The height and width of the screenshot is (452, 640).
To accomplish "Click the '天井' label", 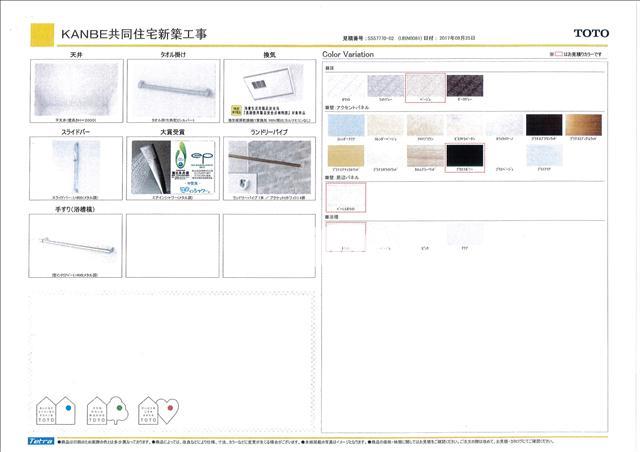I will pos(76,54).
